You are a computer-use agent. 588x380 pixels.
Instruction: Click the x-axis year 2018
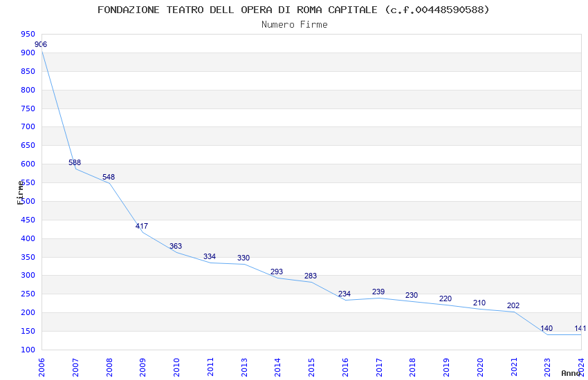[412, 368]
